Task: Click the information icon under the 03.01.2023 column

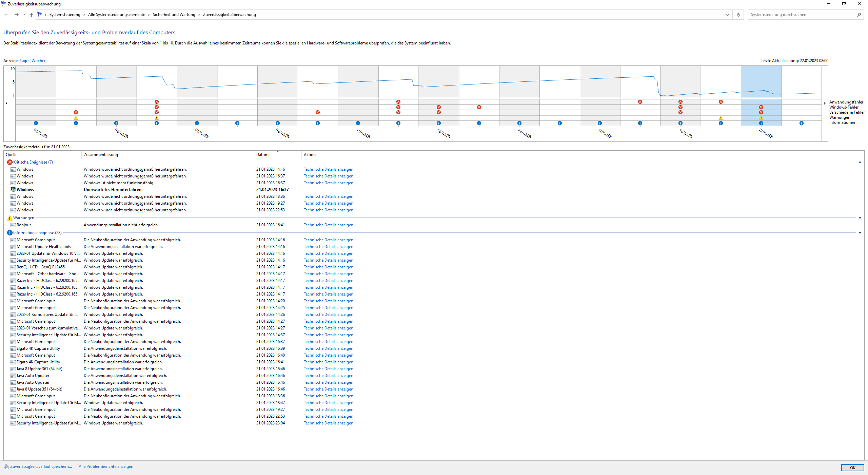Action: click(36, 123)
